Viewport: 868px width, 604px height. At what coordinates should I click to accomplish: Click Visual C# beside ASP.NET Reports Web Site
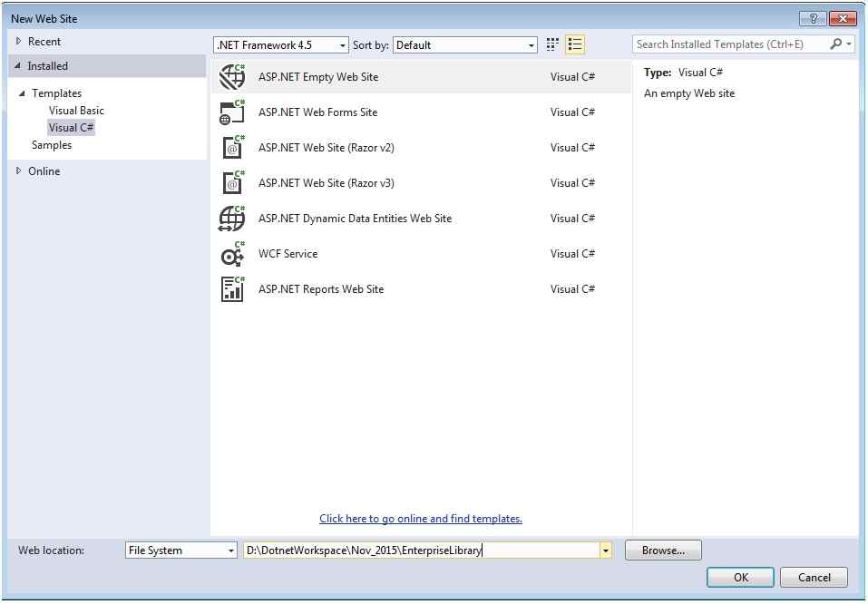point(572,289)
